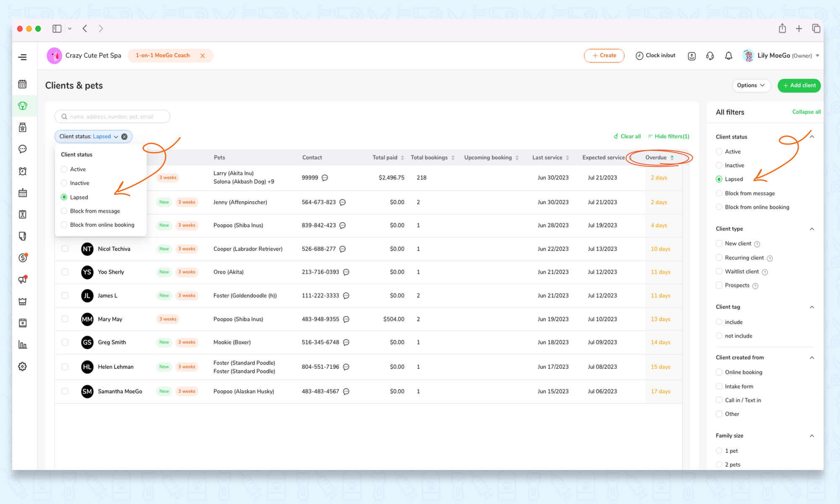Focus the client search input field
Screen dimensions: 840x504
[113, 117]
